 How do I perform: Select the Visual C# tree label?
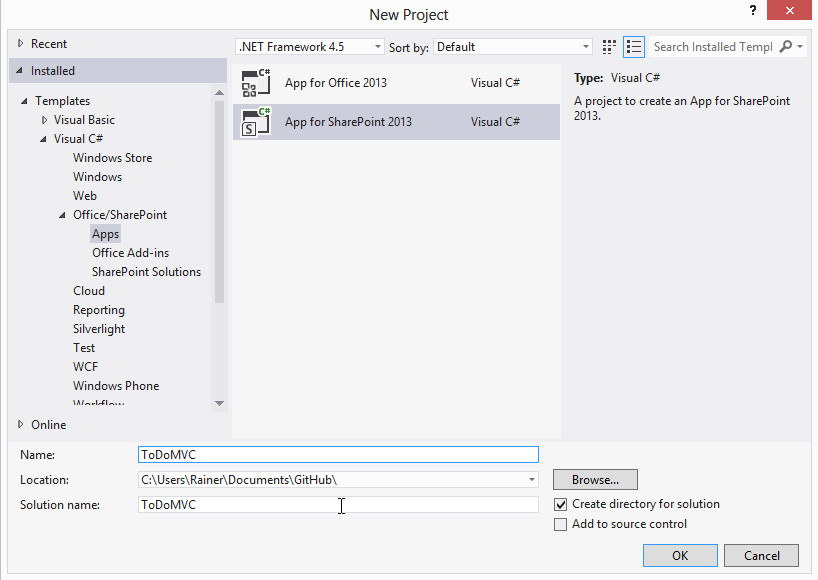(78, 139)
